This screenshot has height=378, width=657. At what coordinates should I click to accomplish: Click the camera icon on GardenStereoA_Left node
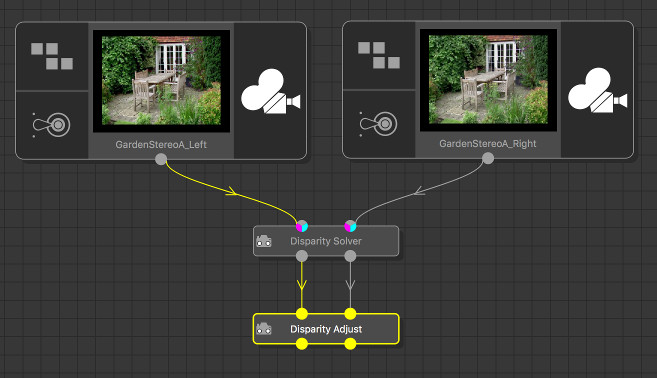click(x=271, y=91)
